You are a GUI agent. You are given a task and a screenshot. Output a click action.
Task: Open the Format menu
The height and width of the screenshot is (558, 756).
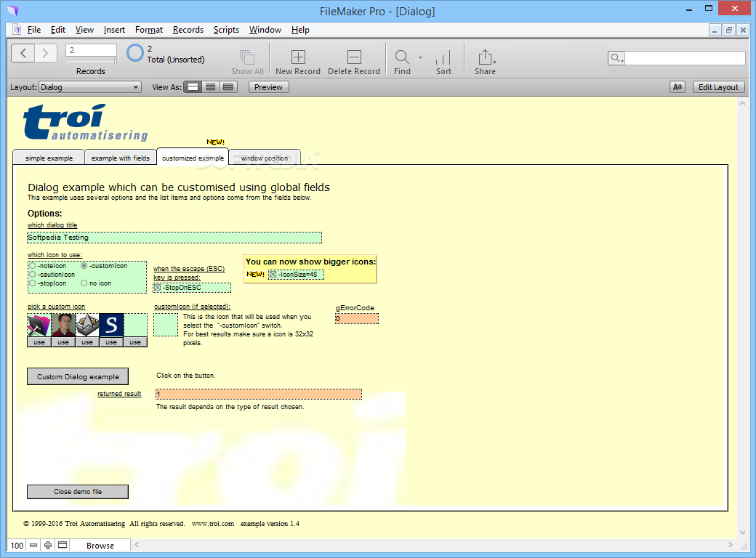[149, 30]
